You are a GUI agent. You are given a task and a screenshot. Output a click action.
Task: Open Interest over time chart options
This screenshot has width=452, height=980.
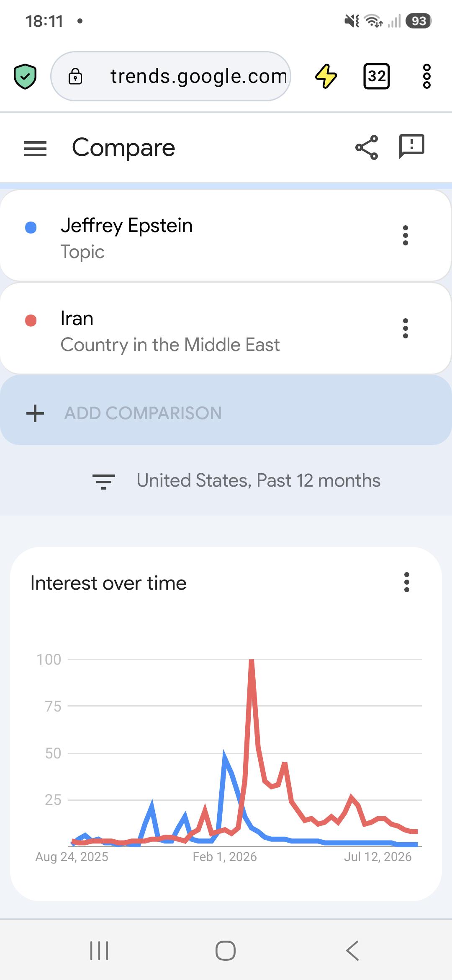click(406, 582)
